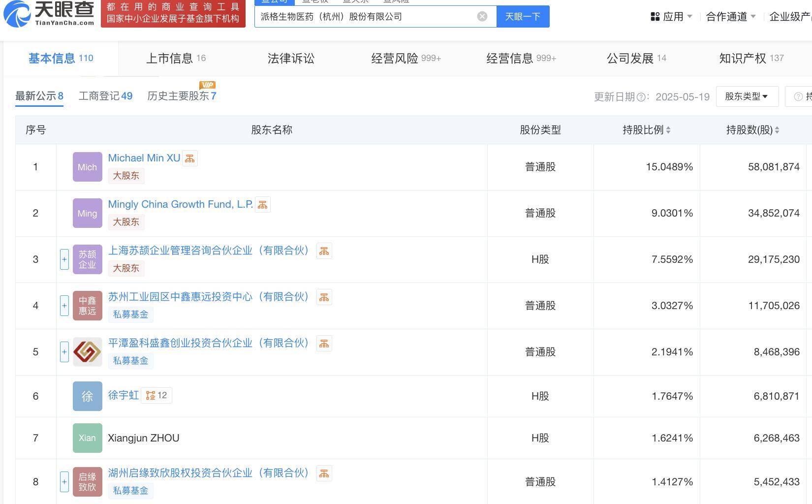Viewport: 812px width, 504px height.
Task: Click the 企业级产品 header link
Action: [790, 17]
